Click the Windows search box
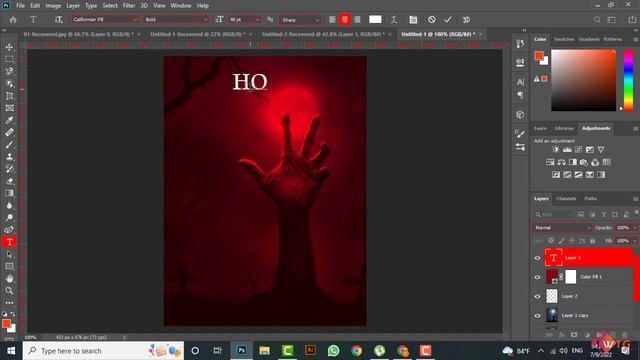The width and height of the screenshot is (640, 360). [103, 351]
